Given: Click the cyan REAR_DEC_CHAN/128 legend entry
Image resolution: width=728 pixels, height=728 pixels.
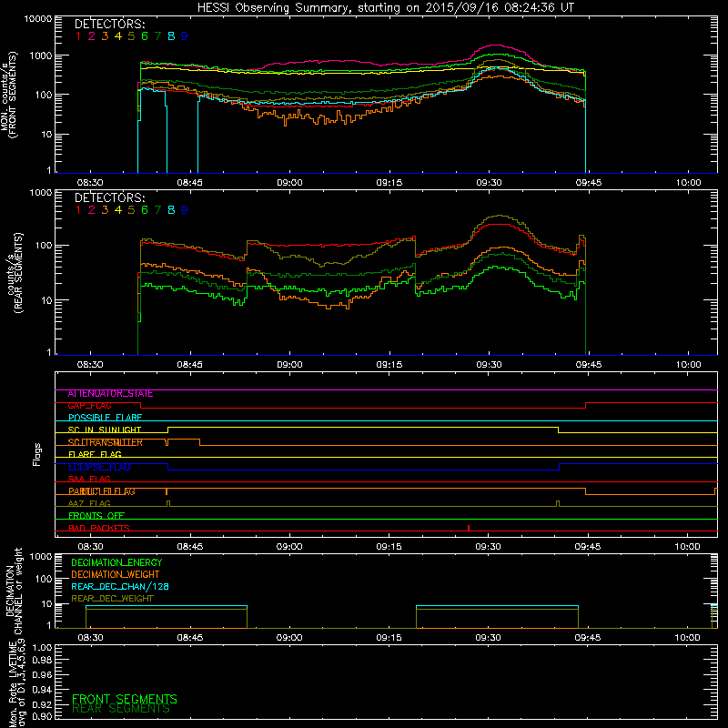Looking at the screenshot, I should [x=120, y=587].
